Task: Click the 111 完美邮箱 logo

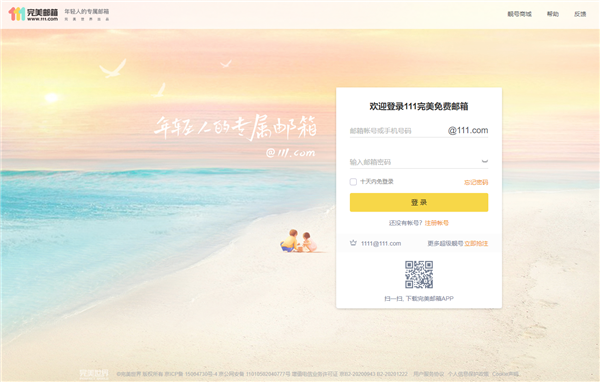Action: [x=33, y=14]
